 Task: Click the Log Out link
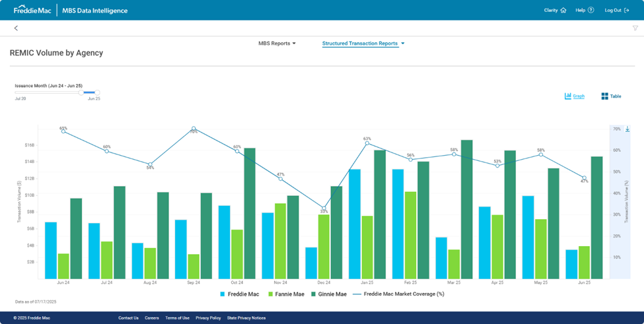point(613,11)
